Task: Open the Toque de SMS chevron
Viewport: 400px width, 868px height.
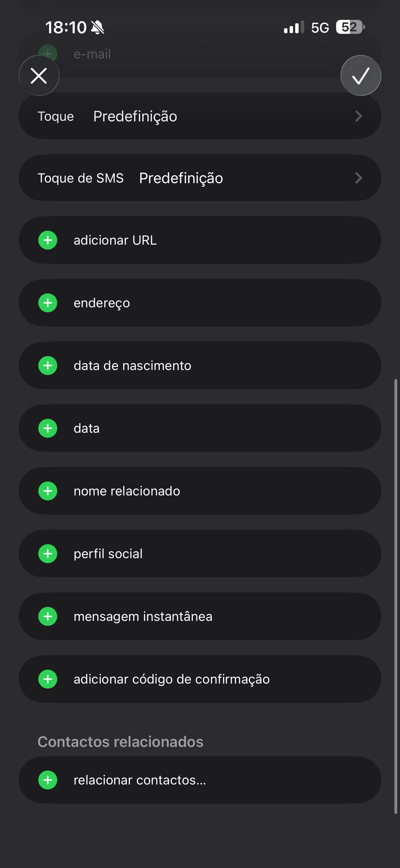Action: click(358, 178)
